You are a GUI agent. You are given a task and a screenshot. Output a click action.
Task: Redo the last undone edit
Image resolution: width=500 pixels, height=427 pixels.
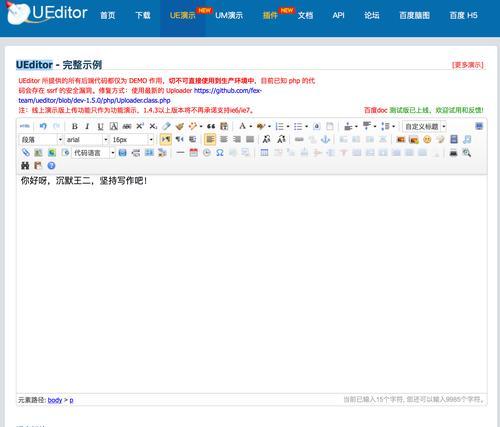[56, 126]
